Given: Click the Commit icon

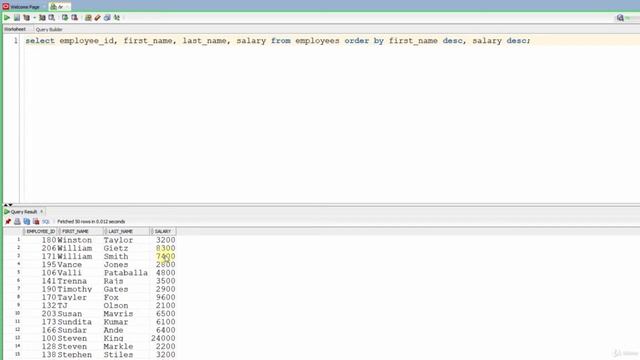Looking at the screenshot, I should [x=65, y=18].
